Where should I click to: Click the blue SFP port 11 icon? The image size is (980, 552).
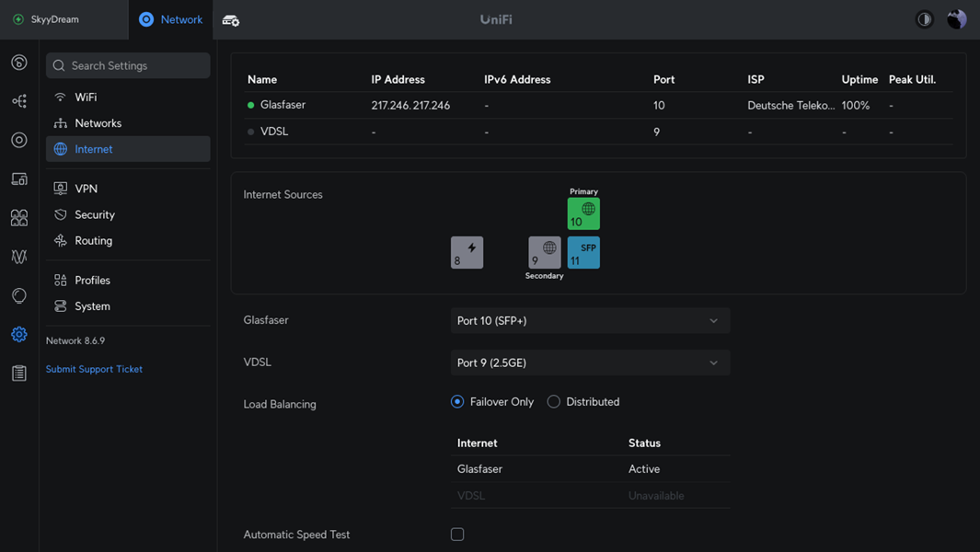pyautogui.click(x=583, y=253)
